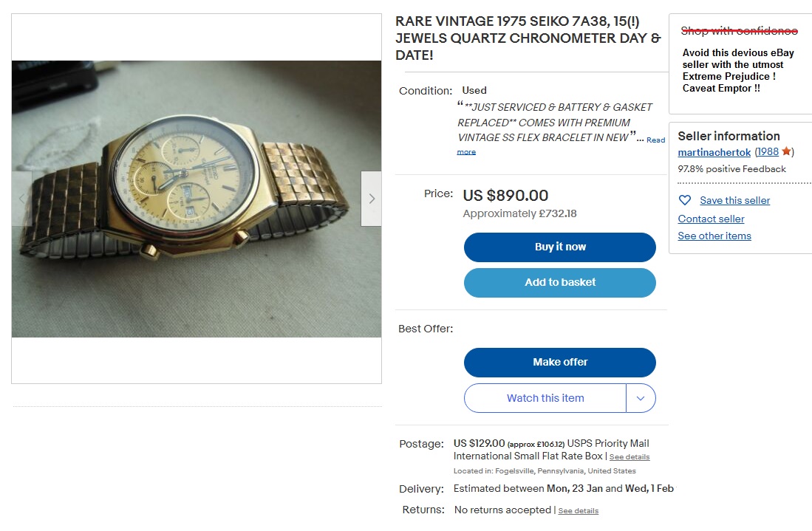Screen dimensions: 812x531
Task: Click the next photo arrow on the image
Action: click(x=370, y=198)
